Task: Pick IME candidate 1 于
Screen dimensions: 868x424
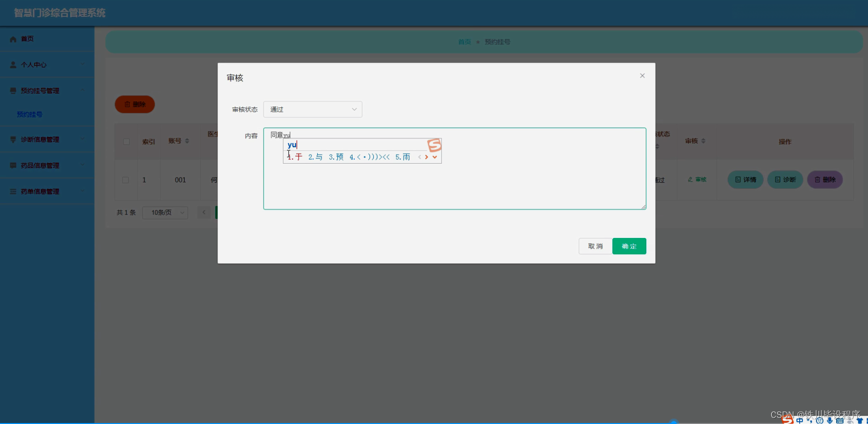Action: [295, 157]
